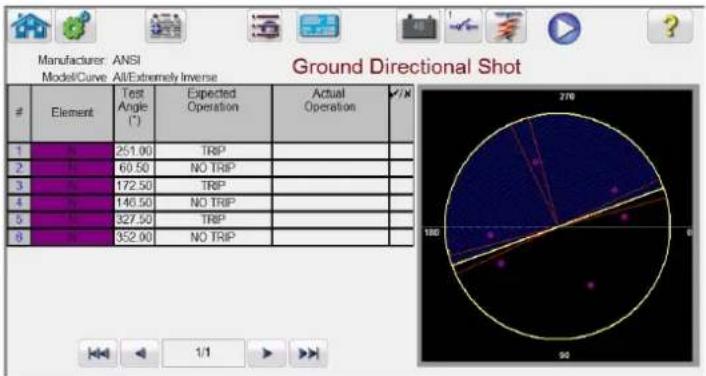706x376 pixels.
Task: Click the contact switch input icon
Action: (463, 26)
